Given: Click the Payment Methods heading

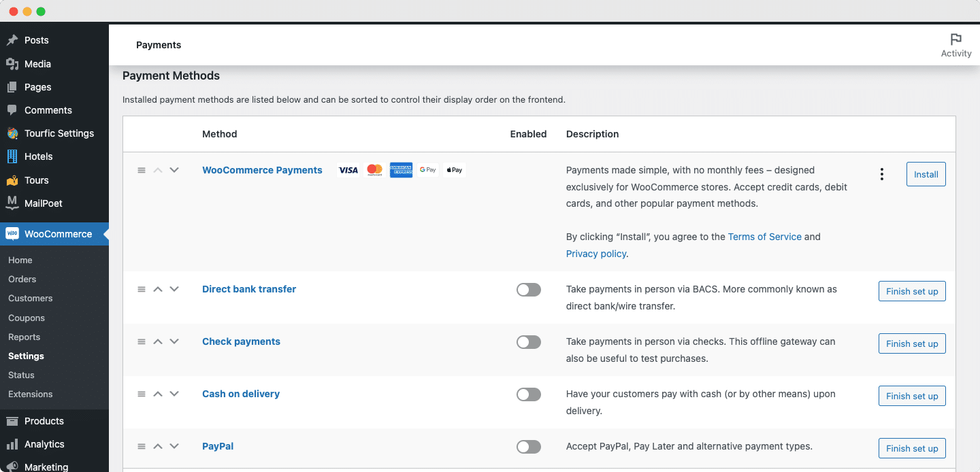Looking at the screenshot, I should [x=171, y=75].
